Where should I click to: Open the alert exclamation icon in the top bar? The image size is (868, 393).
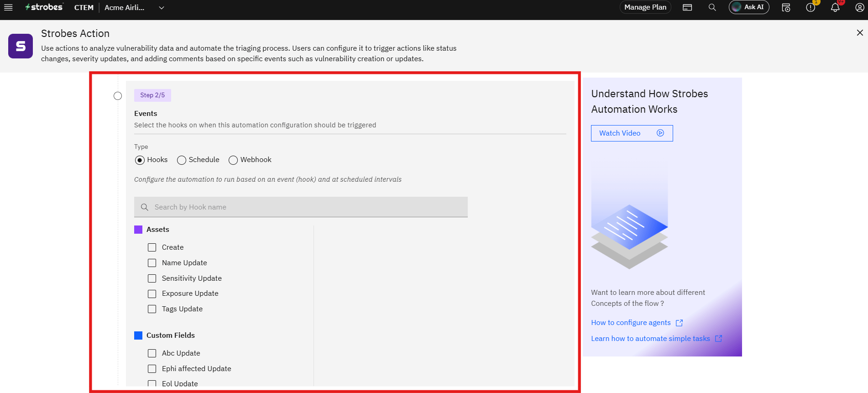tap(810, 7)
